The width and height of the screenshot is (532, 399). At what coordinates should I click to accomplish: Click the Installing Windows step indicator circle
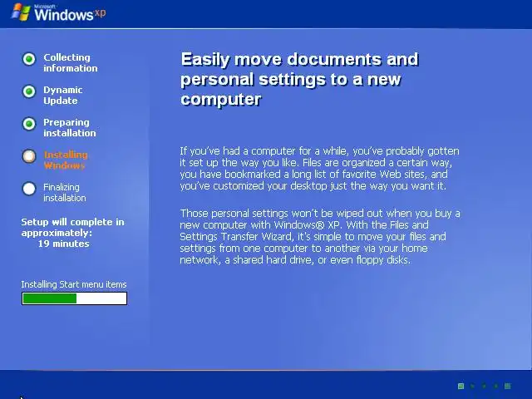tap(29, 156)
